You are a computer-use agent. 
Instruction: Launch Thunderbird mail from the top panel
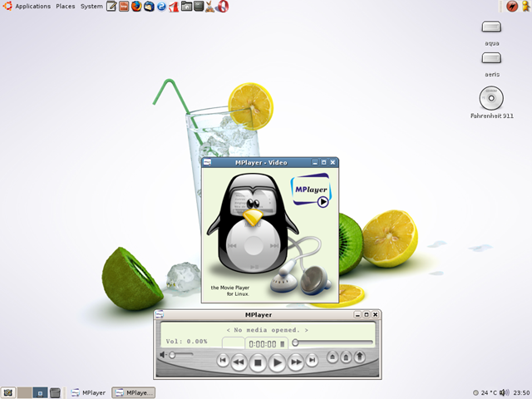[149, 6]
